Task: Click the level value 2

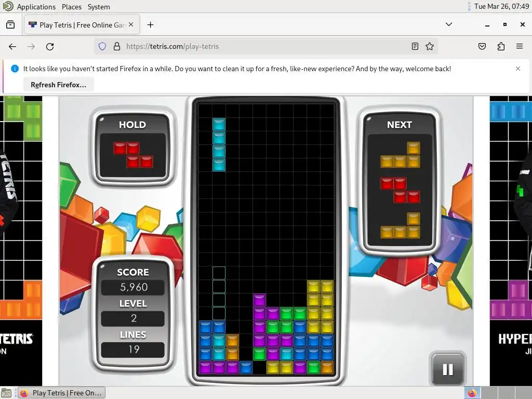Action: click(x=134, y=318)
